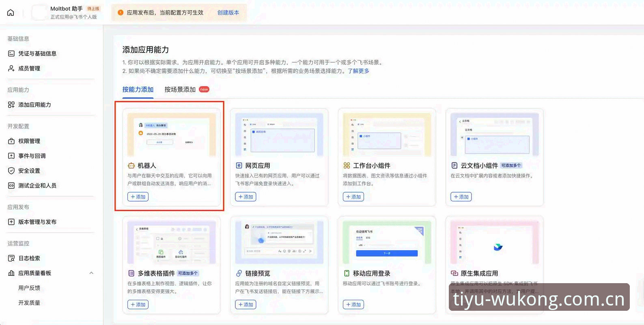The height and width of the screenshot is (325, 644).
Task: Click the 事件与回调 icon
Action: (x=11, y=156)
